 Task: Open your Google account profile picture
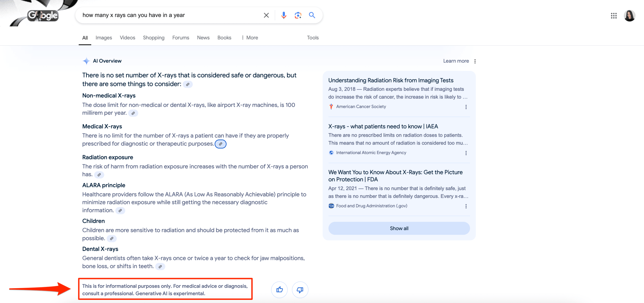point(629,15)
